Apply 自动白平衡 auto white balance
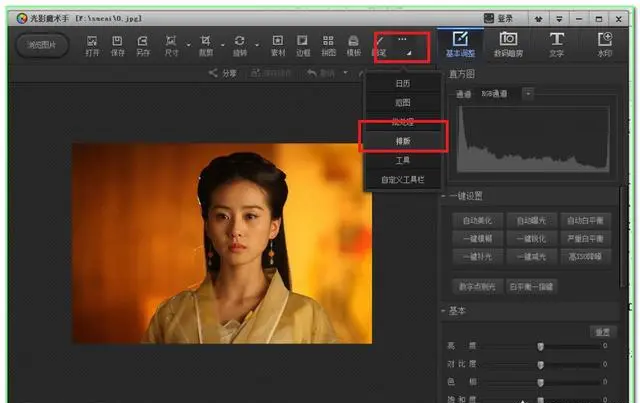 pos(585,220)
